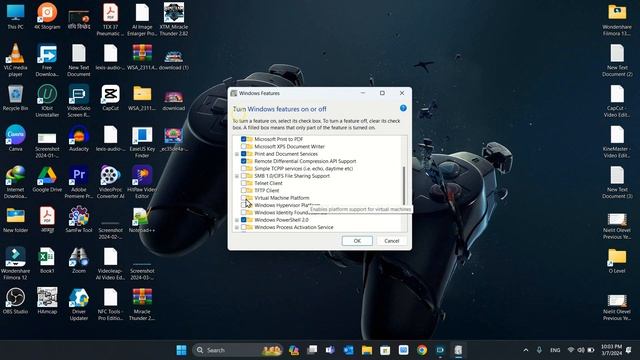Expand the Windows PowerShell 2.0 node
Image resolution: width=640 pixels, height=360 pixels.
tap(237, 220)
